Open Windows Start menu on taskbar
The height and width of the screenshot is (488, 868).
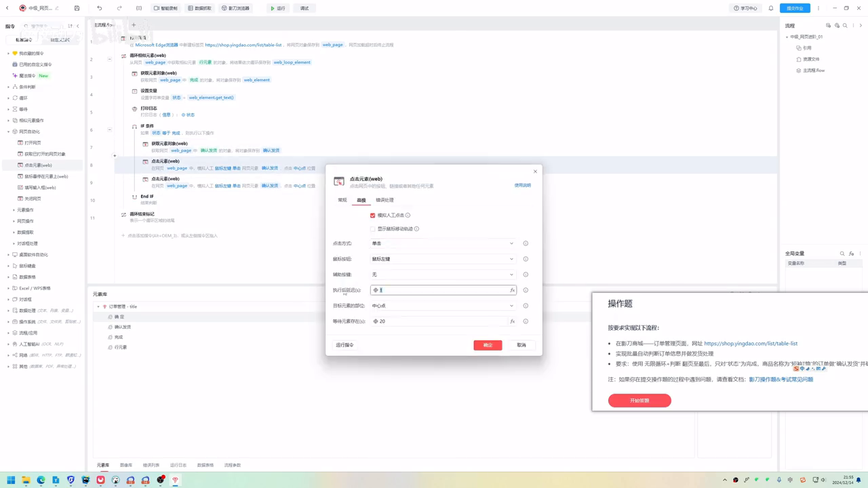coord(11,480)
